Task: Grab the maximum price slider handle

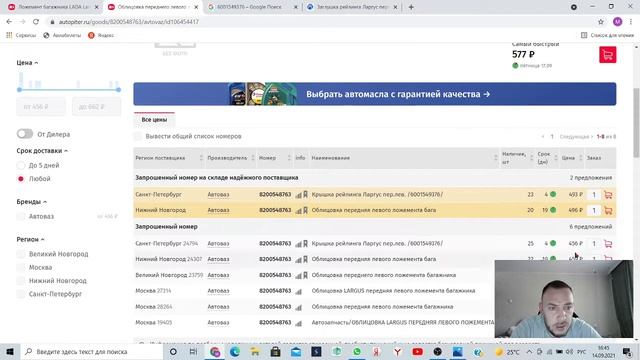Action: (118, 89)
